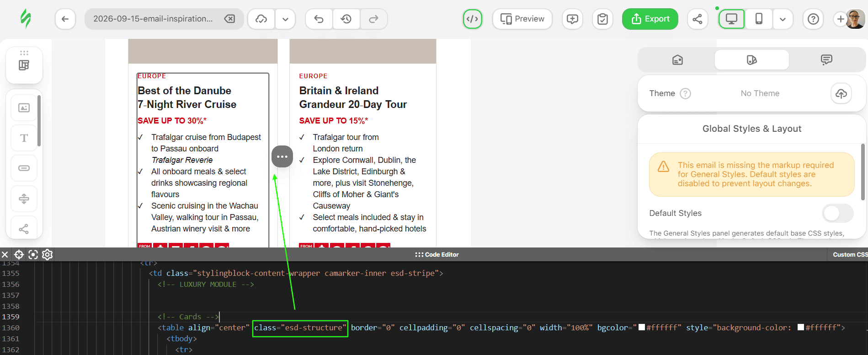868x355 pixels.
Task: Toggle the HTML code editor button
Action: coord(472,19)
